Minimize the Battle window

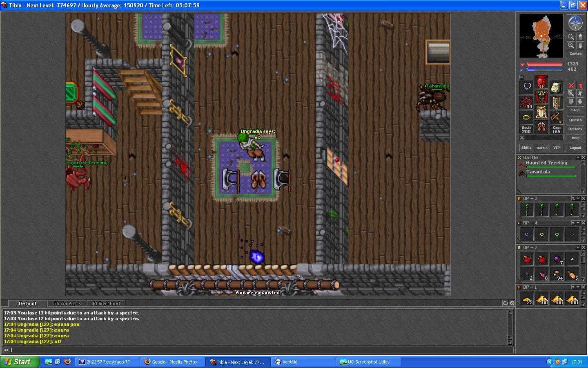coord(578,157)
